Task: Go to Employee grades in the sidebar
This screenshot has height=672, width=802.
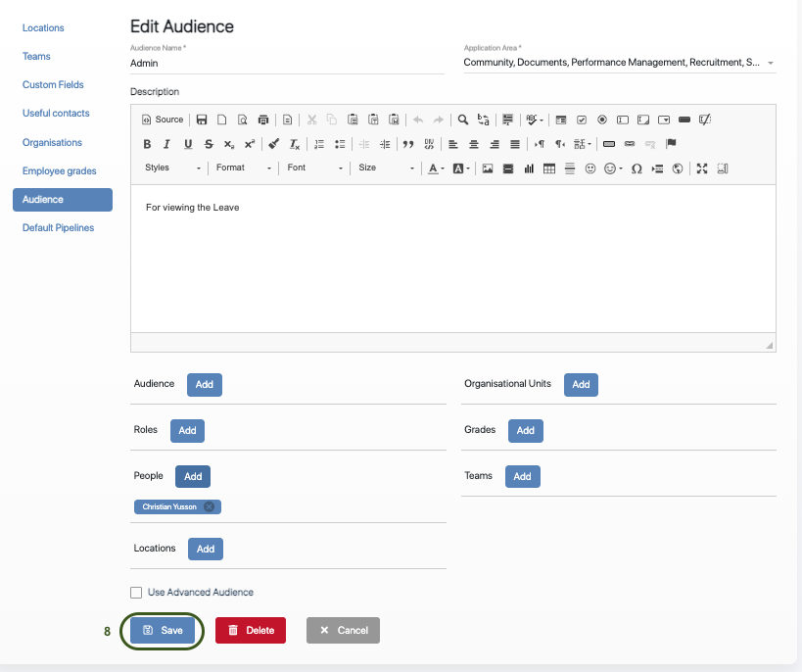Action: click(x=59, y=171)
